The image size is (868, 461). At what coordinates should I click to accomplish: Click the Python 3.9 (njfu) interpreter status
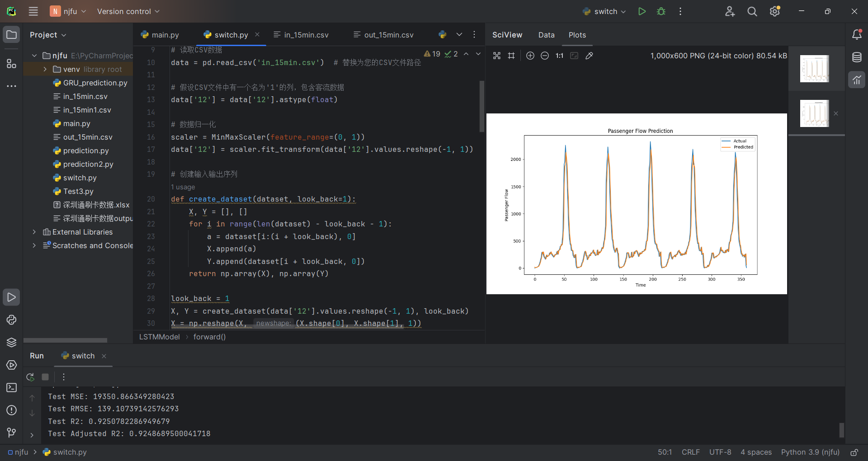tap(810, 452)
